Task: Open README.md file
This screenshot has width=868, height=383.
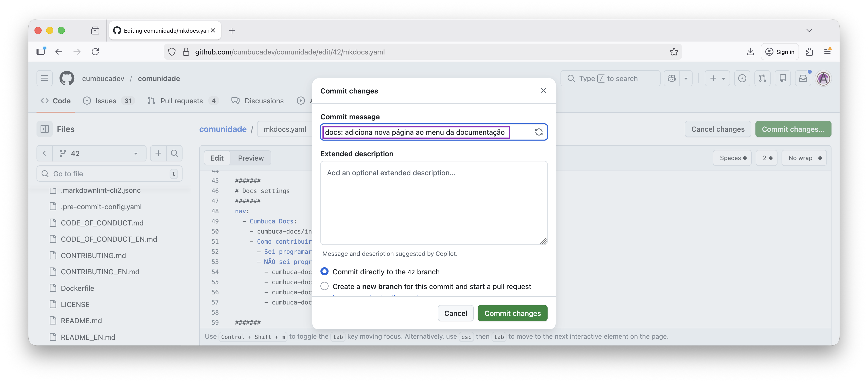Action: click(x=81, y=320)
